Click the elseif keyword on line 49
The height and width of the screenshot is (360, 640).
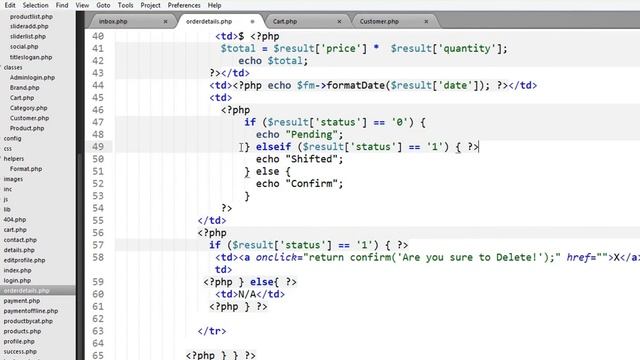(x=273, y=147)
